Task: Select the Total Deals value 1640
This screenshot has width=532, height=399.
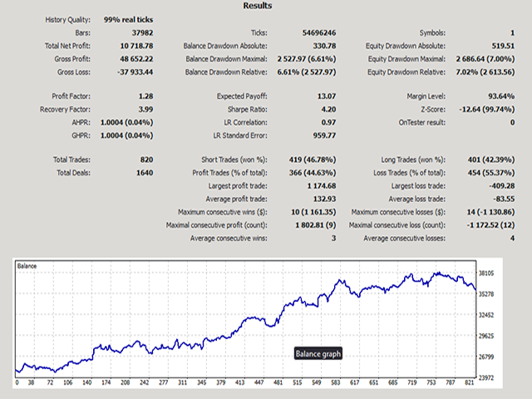Action: pyautogui.click(x=145, y=173)
